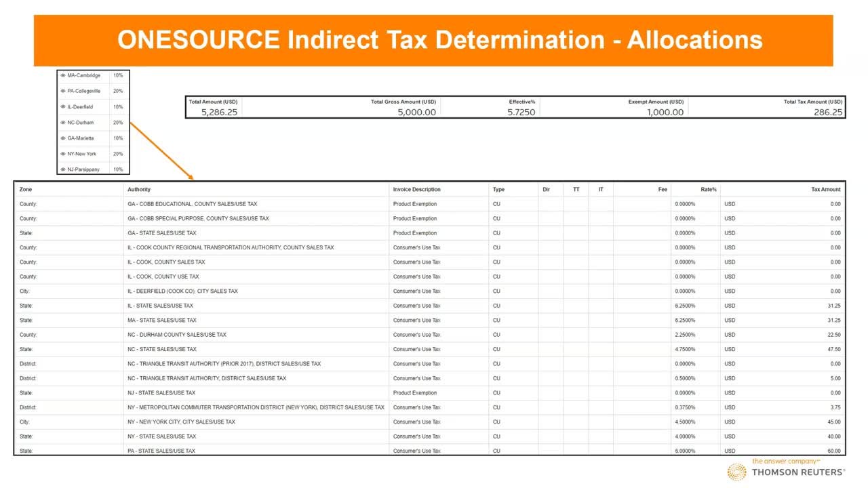The width and height of the screenshot is (868, 488).
Task: Select the IL - STATE SALES/USE TAX row
Action: (x=160, y=306)
